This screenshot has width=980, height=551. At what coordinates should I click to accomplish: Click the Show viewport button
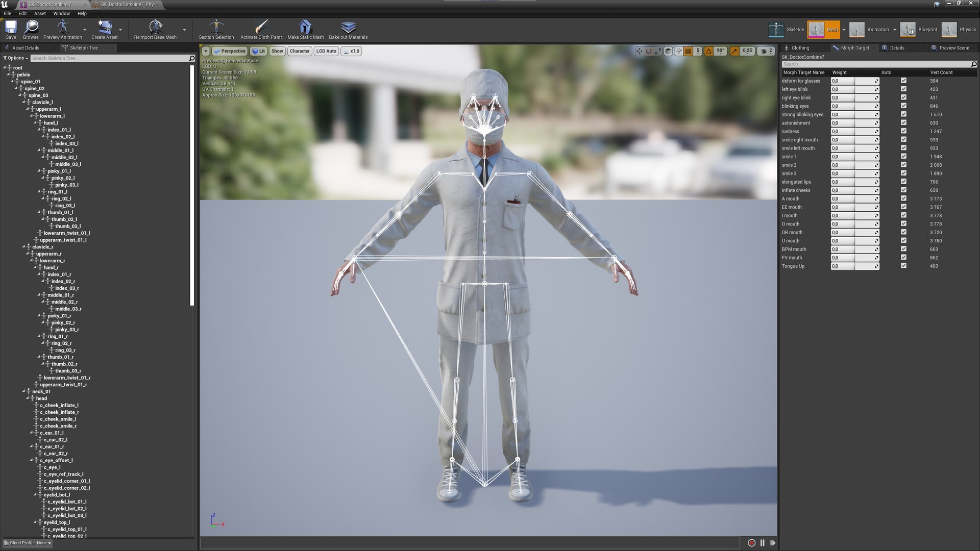(277, 51)
